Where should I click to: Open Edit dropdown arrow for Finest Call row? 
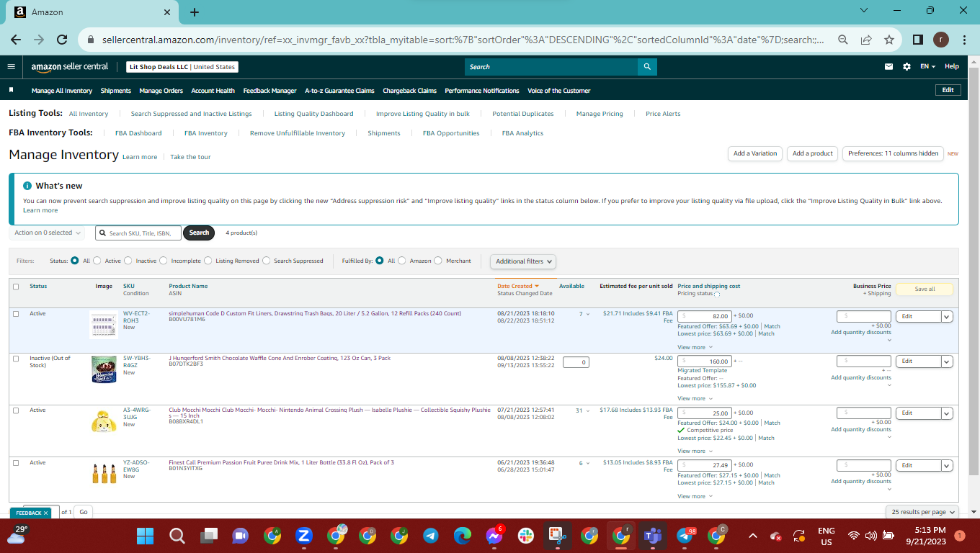947,465
